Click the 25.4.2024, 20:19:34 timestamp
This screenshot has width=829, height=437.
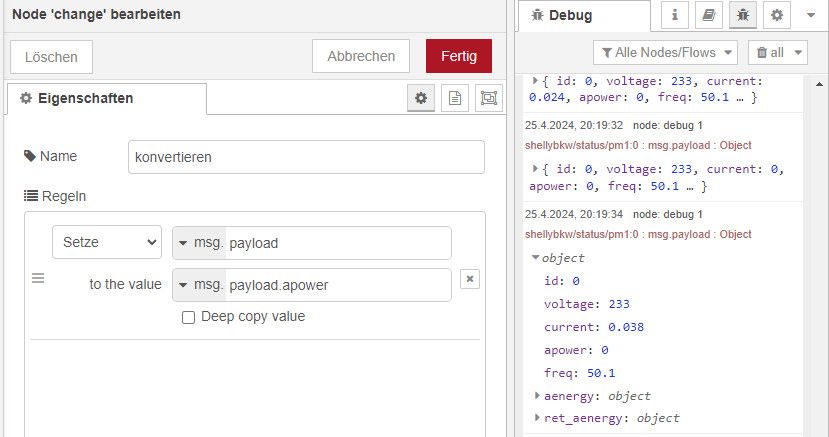click(574, 215)
